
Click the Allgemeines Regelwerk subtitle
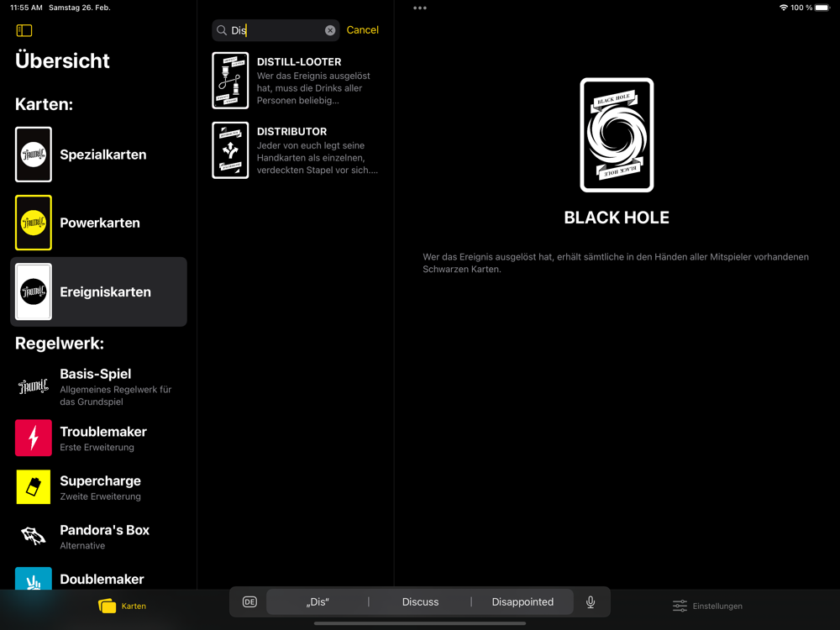pyautogui.click(x=116, y=396)
